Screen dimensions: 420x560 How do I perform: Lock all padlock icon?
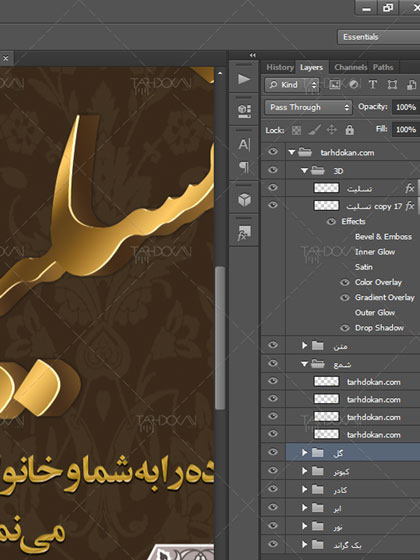(x=349, y=130)
